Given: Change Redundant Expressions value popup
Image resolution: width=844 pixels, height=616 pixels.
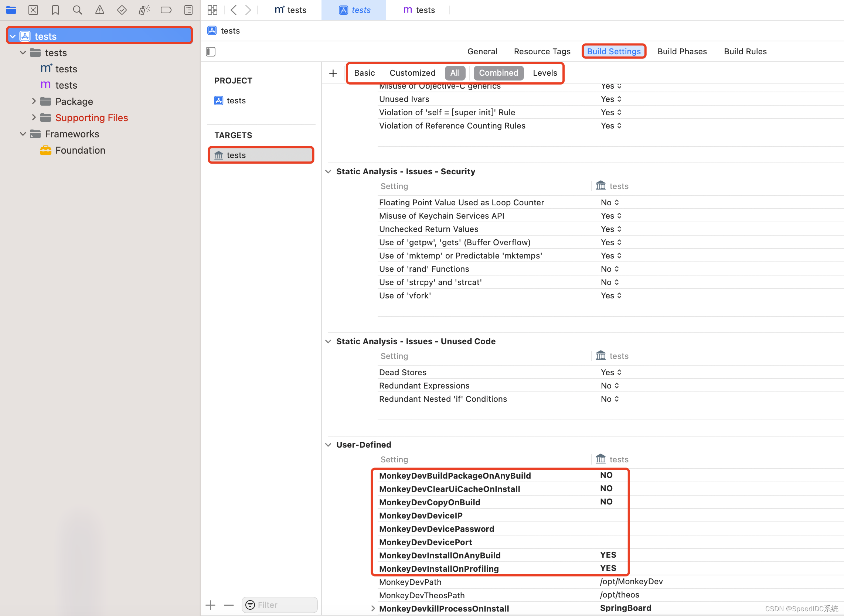Looking at the screenshot, I should 610,386.
